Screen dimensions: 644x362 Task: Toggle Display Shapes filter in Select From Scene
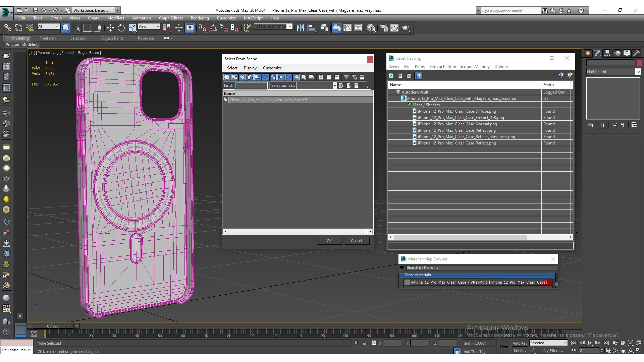(234, 77)
